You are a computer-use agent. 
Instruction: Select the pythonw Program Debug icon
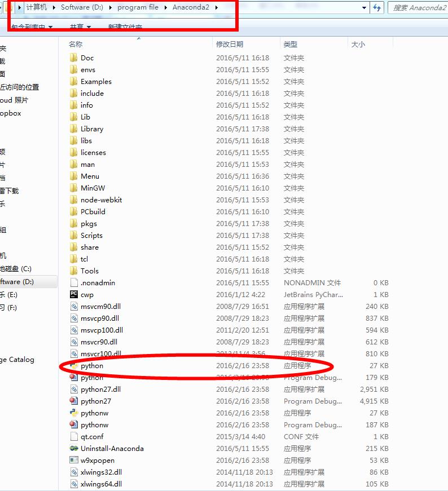click(x=74, y=424)
